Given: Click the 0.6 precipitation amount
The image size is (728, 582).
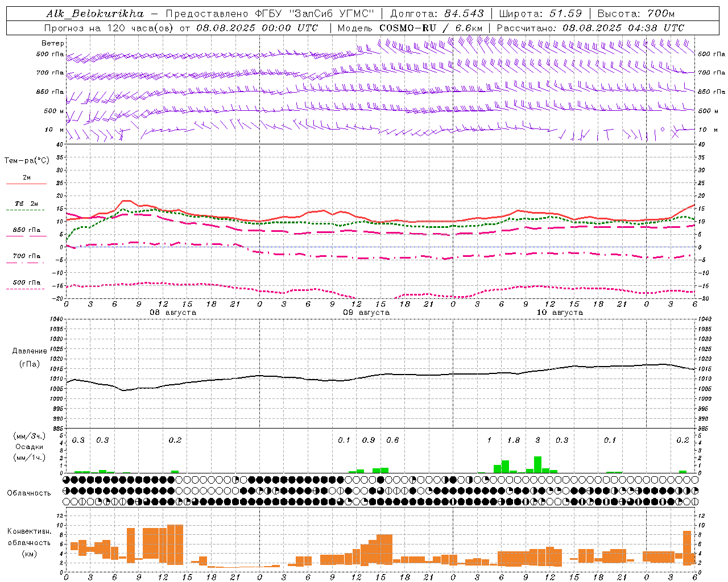Looking at the screenshot, I should 392,440.
